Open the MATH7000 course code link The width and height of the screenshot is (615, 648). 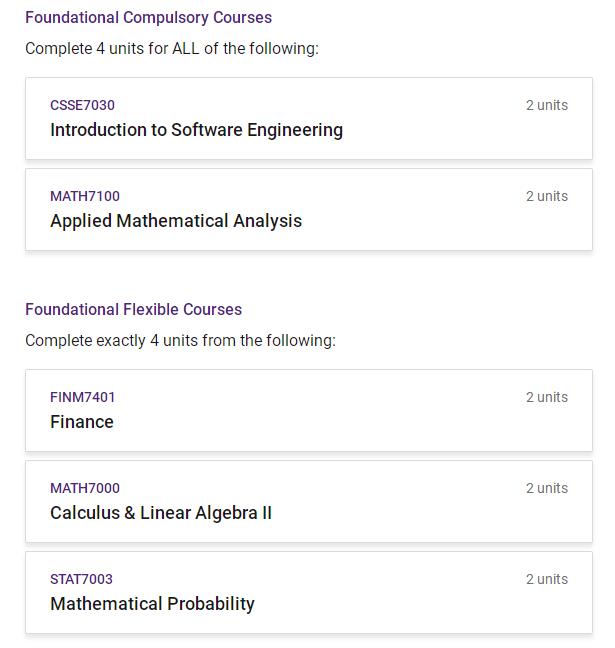[85, 488]
